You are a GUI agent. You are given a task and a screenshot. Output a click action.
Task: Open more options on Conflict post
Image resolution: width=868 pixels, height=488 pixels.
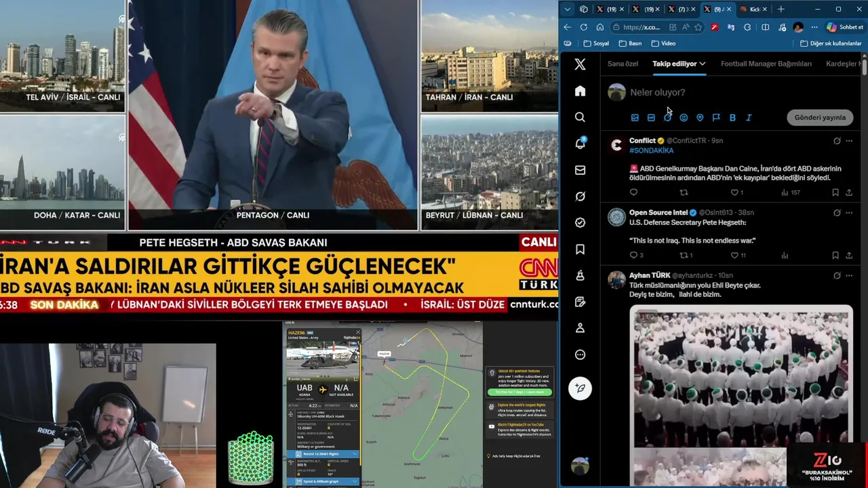point(849,141)
